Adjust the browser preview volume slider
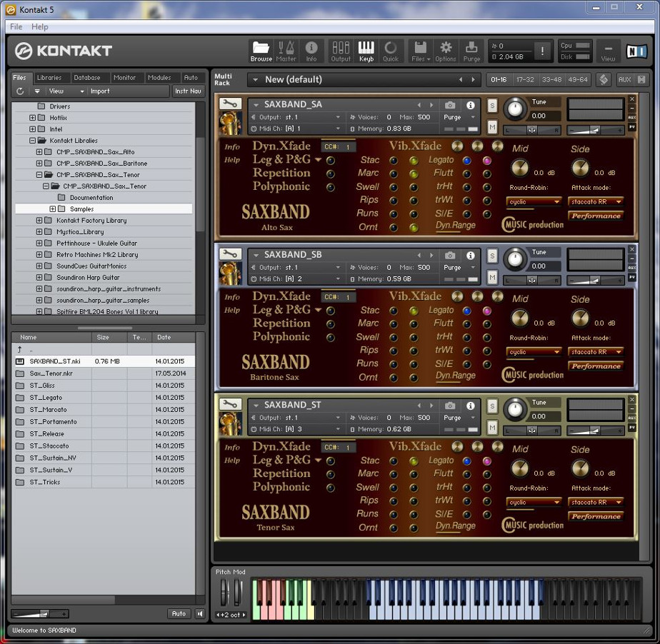Image resolution: width=660 pixels, height=644 pixels. [40, 614]
